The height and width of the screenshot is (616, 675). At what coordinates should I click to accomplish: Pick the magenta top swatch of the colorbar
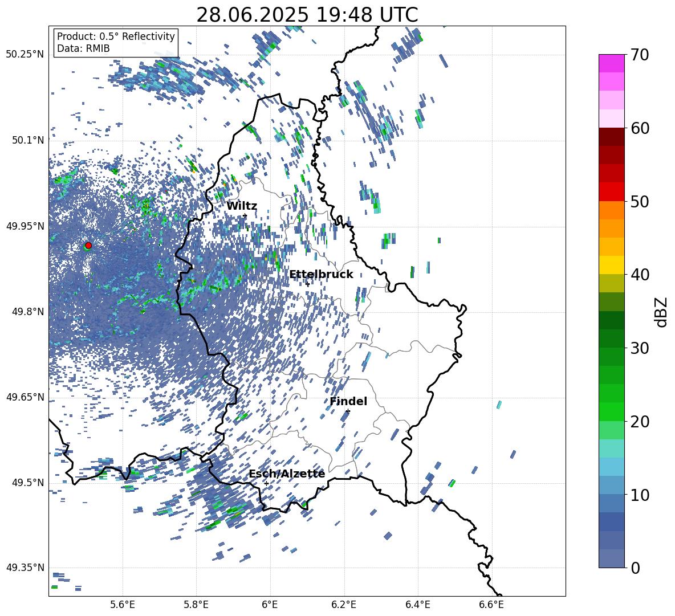tap(611, 63)
